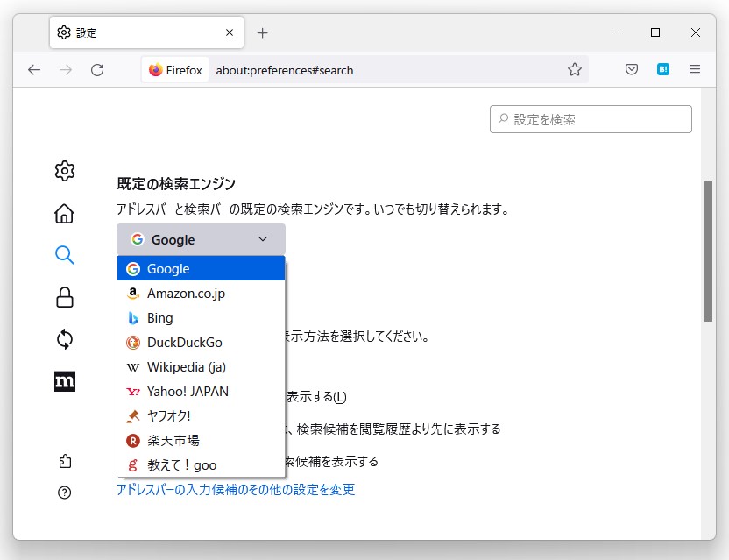Screen dimensions: 729x560
Task: Click the 設定を検索 search field
Action: 589,118
